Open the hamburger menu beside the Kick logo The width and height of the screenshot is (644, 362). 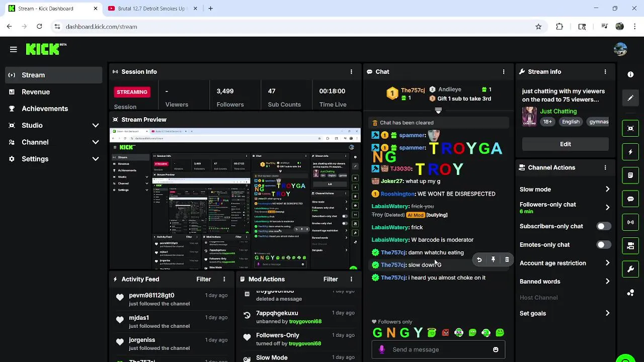tap(14, 49)
